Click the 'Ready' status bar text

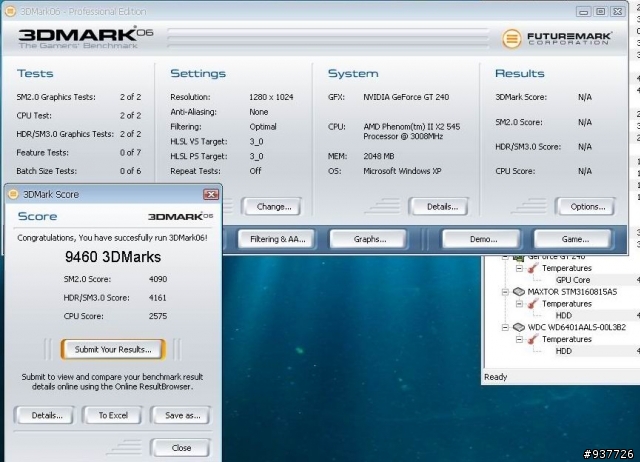496,377
